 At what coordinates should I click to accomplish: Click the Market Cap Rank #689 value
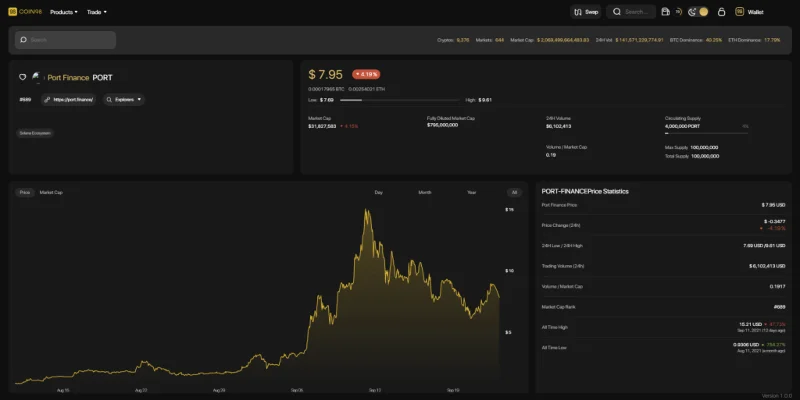tap(780, 307)
